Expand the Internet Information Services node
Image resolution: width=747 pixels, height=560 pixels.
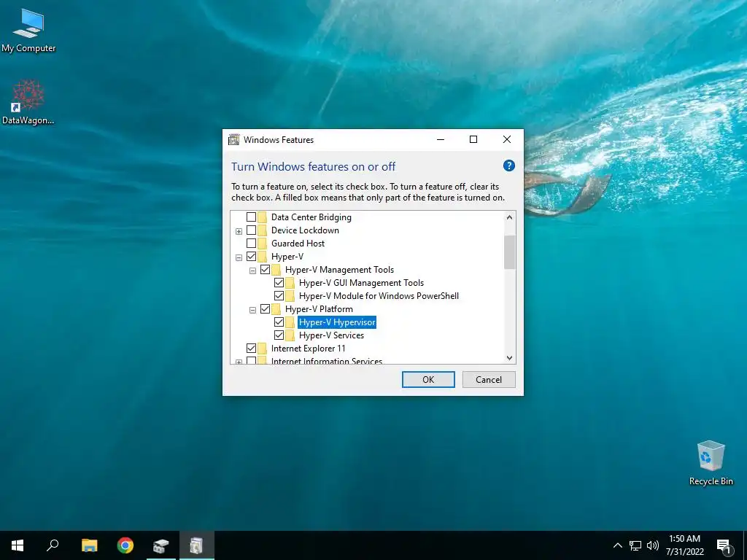239,362
